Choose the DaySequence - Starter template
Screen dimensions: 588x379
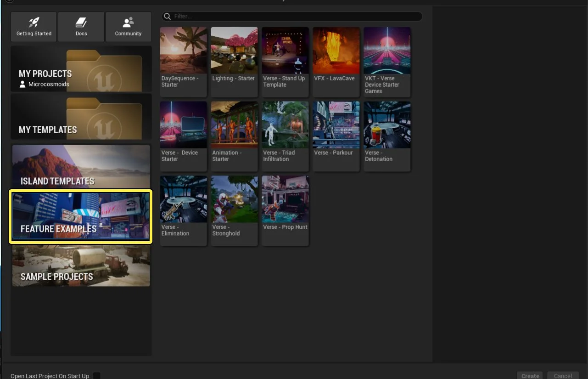[184, 62]
